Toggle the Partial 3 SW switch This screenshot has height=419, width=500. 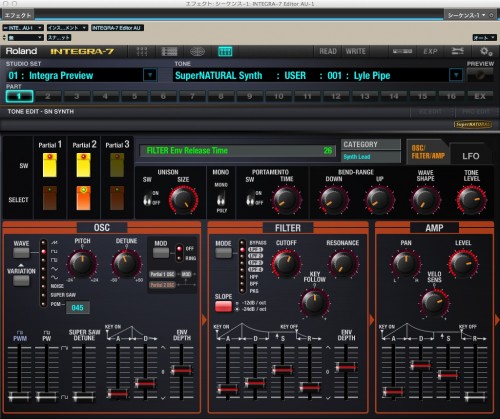(x=117, y=165)
